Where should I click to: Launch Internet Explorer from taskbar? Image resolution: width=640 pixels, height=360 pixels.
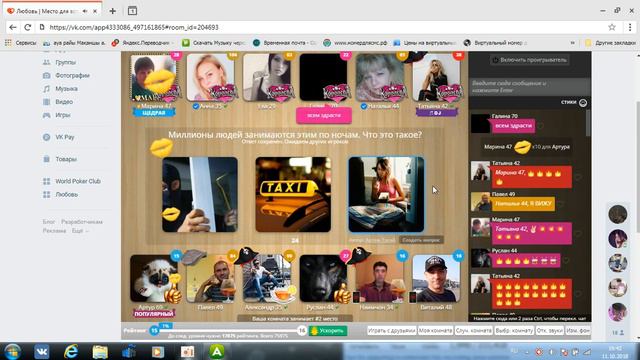71,351
